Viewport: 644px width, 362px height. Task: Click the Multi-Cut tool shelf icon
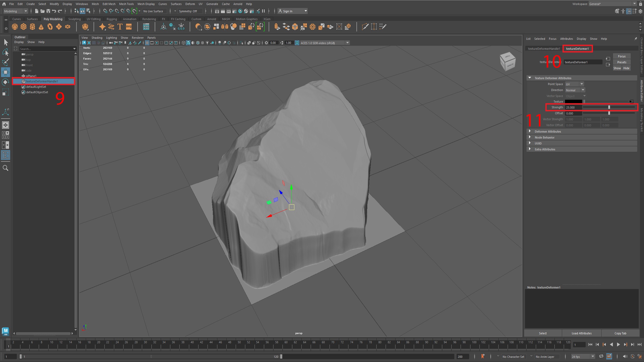[x=365, y=27]
